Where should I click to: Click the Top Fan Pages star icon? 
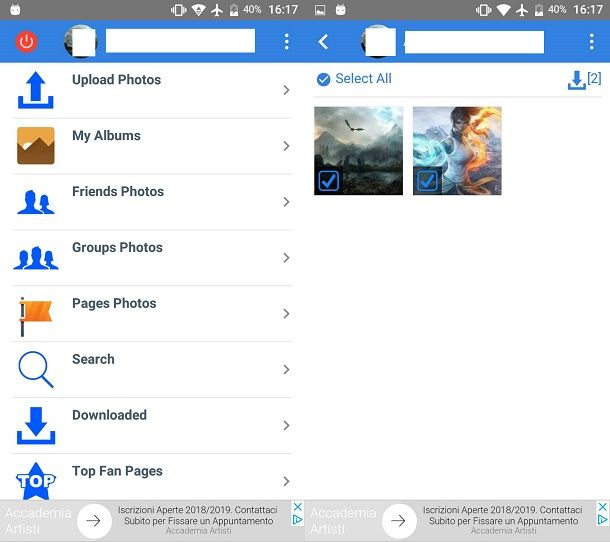click(36, 481)
